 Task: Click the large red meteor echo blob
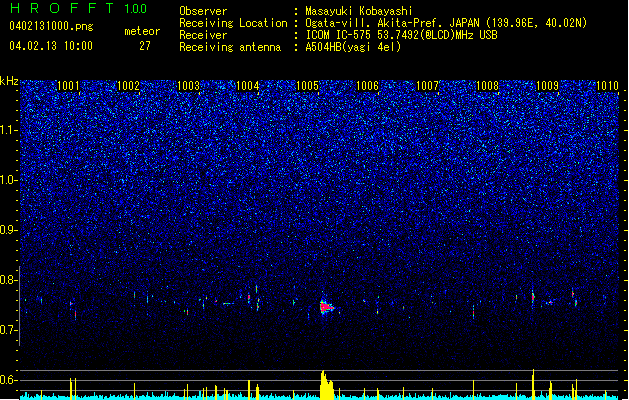327,308
